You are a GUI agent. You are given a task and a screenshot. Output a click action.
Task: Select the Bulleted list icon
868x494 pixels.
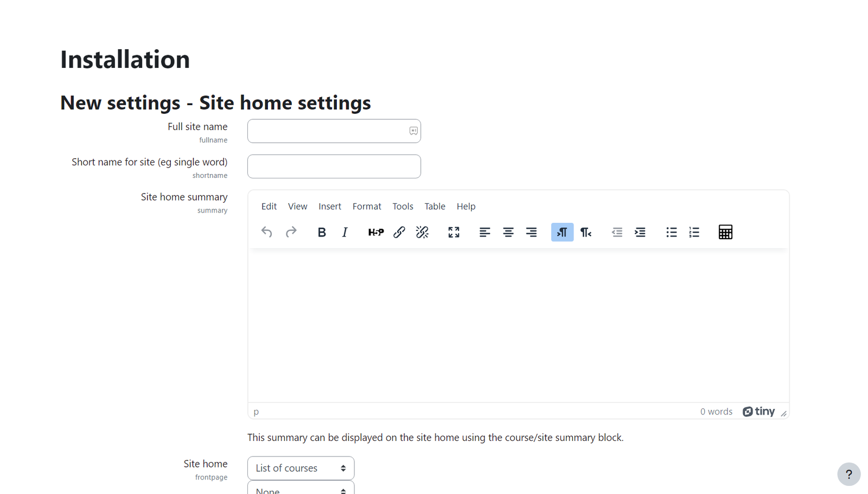[671, 232]
